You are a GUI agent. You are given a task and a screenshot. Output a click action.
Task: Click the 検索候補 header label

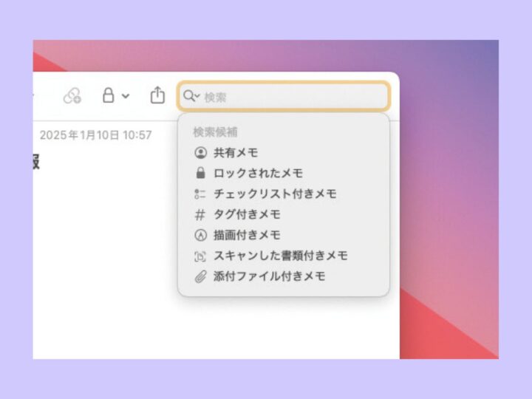tap(215, 132)
